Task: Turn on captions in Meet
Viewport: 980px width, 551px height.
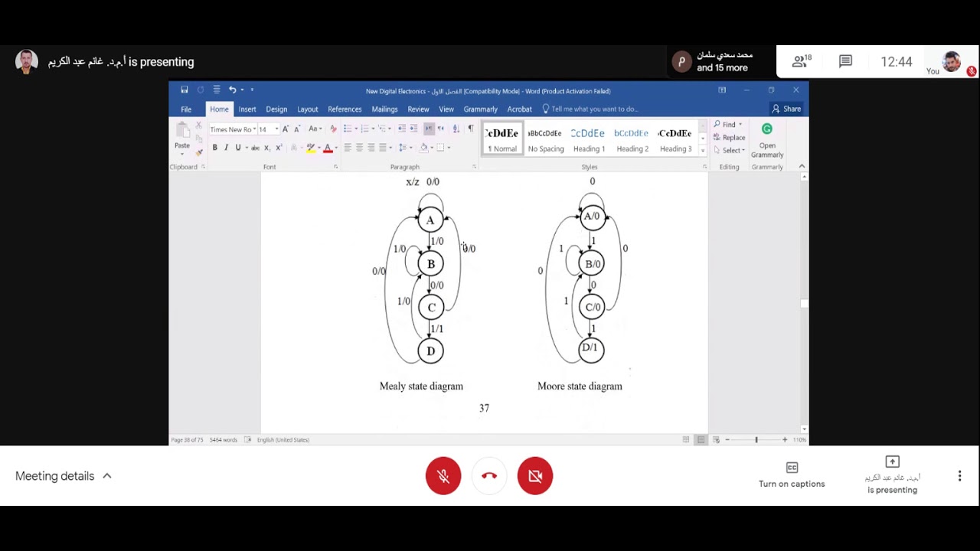Action: [792, 474]
